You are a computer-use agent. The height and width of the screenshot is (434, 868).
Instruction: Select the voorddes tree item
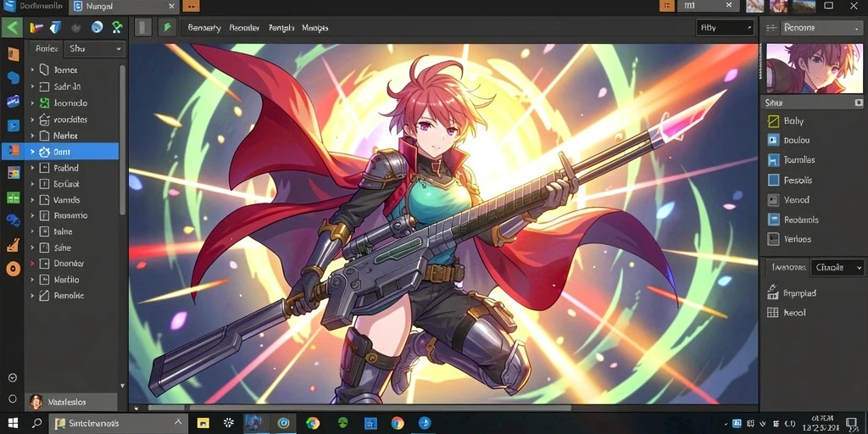tap(70, 120)
